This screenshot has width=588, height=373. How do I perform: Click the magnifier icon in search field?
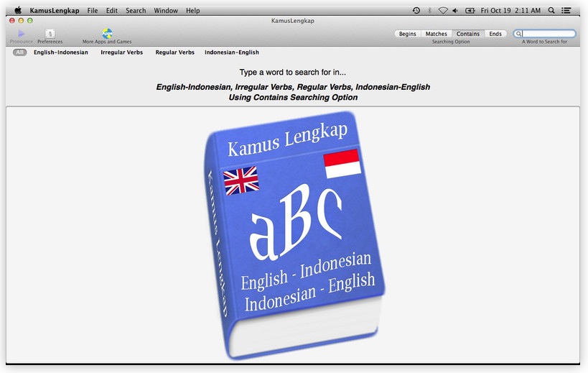[x=518, y=34]
